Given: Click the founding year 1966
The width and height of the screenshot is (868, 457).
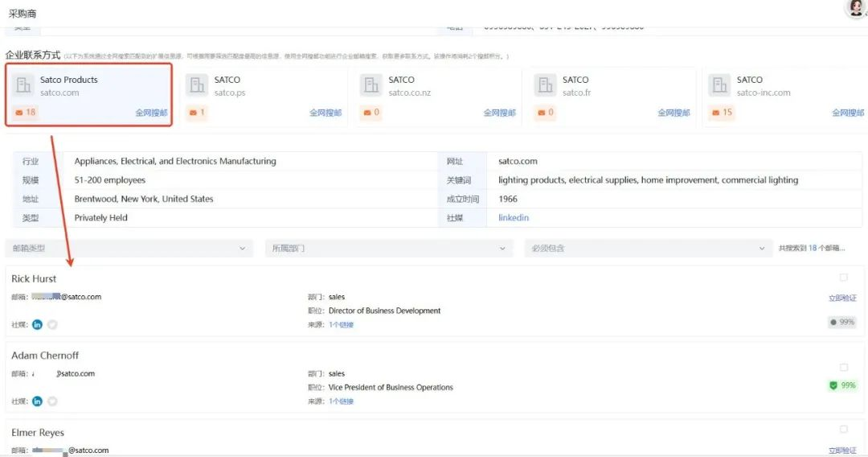Looking at the screenshot, I should pos(508,199).
